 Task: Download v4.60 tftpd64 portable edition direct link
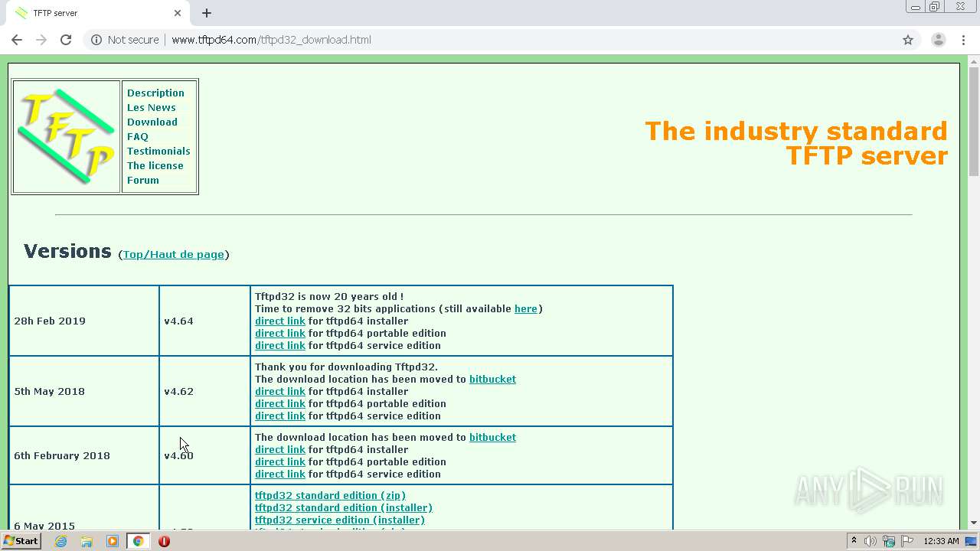279,461
